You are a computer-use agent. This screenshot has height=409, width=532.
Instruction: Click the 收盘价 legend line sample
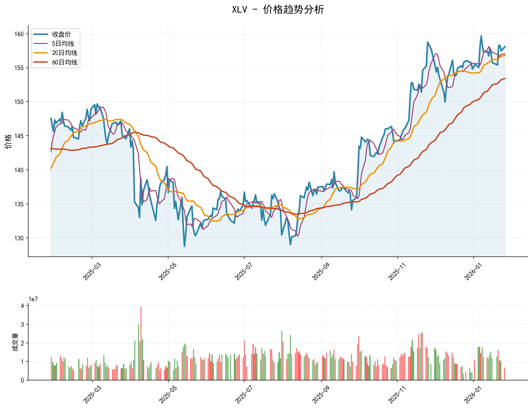[41, 34]
